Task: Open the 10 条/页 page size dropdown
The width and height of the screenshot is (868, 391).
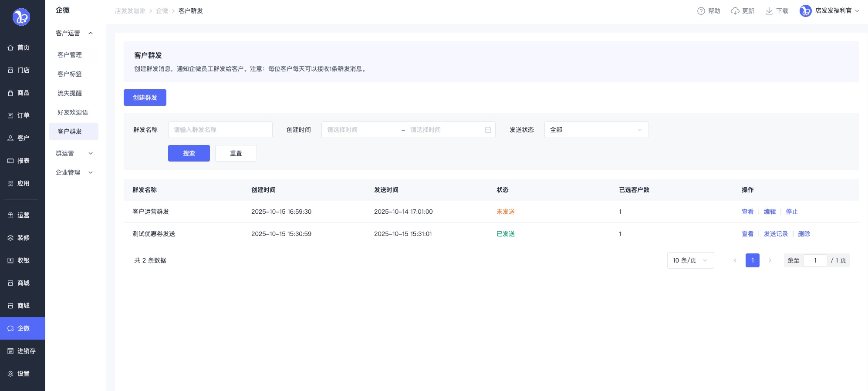Action: 690,260
